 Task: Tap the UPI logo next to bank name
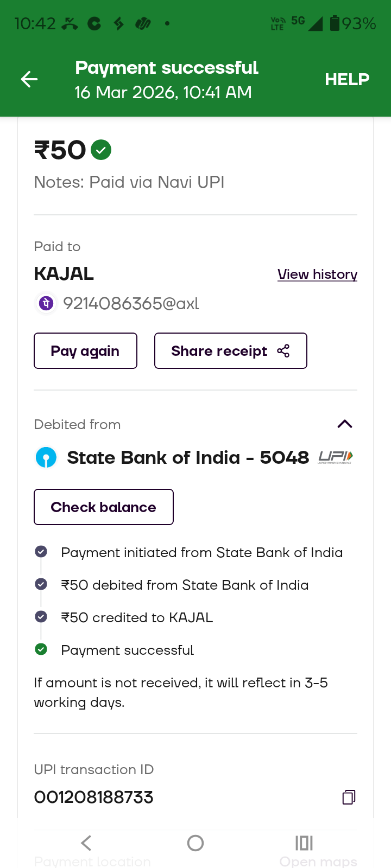[x=336, y=457]
